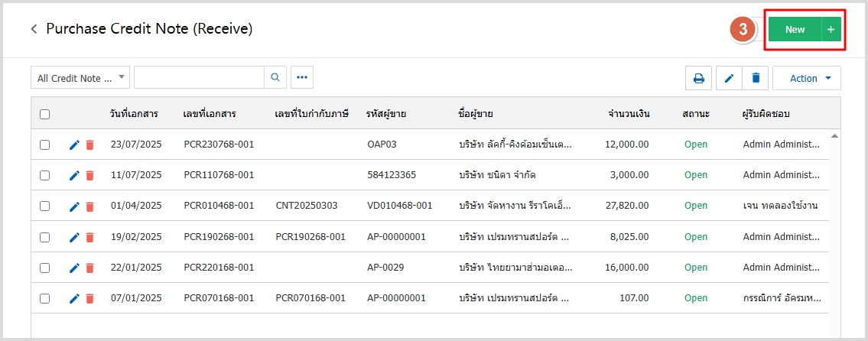Expand the Action dropdown menu
Screen dimensions: 868x341
806,78
